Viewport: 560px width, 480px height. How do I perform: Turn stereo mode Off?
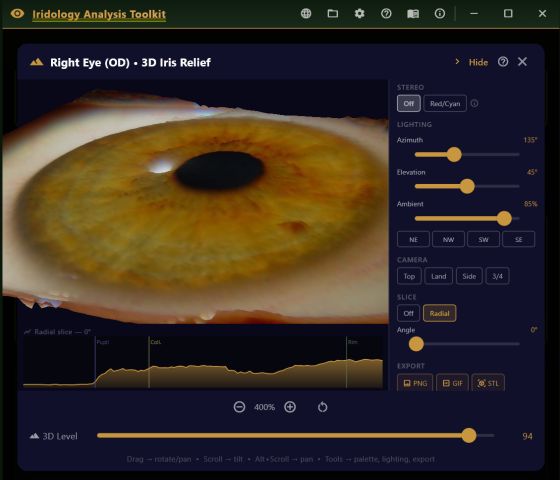coord(409,104)
